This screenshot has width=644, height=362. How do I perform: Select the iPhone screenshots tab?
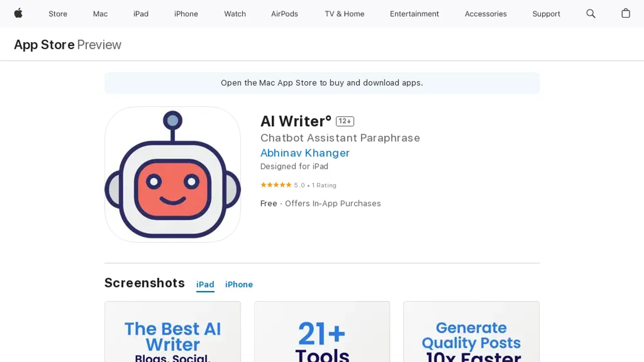pyautogui.click(x=239, y=284)
